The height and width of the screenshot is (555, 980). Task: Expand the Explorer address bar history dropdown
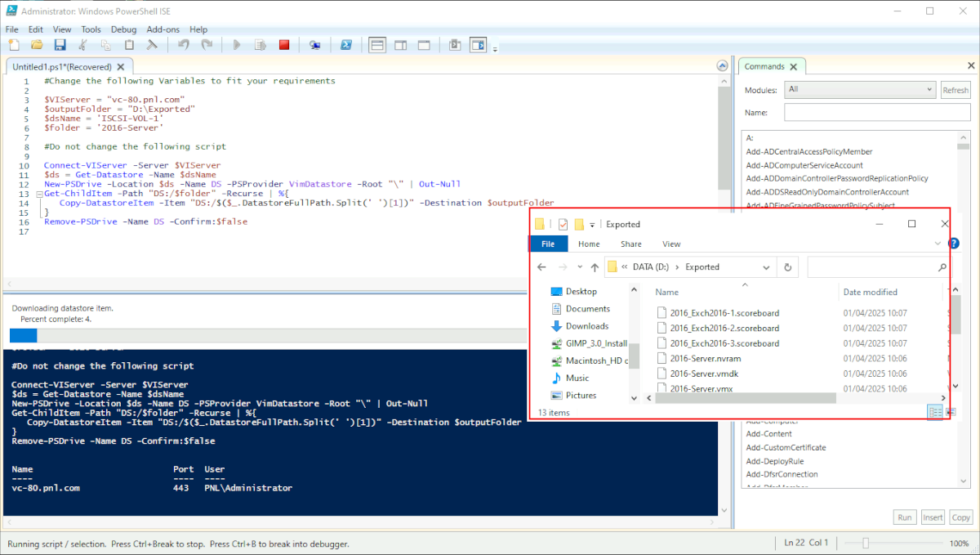(x=766, y=267)
